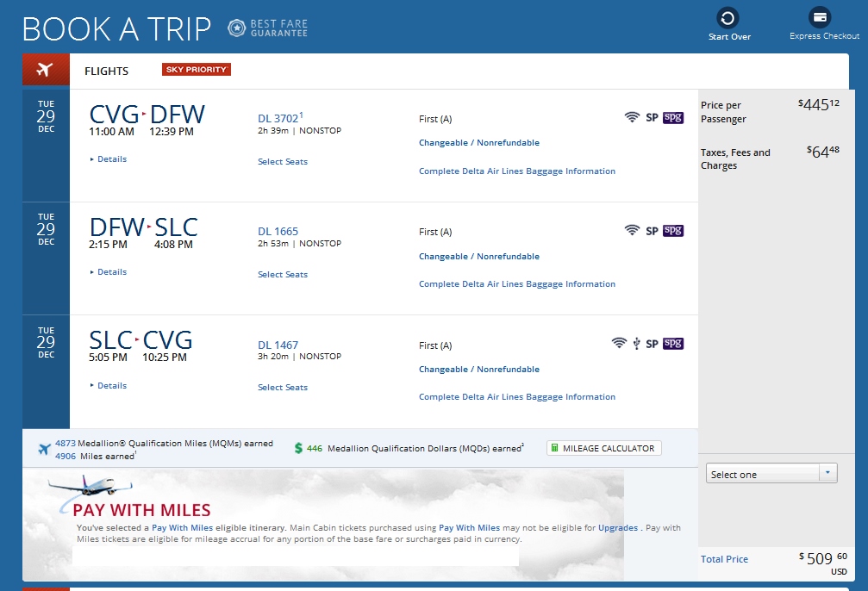Click the green dollar MQD icon
The image size is (868, 591).
tap(298, 448)
